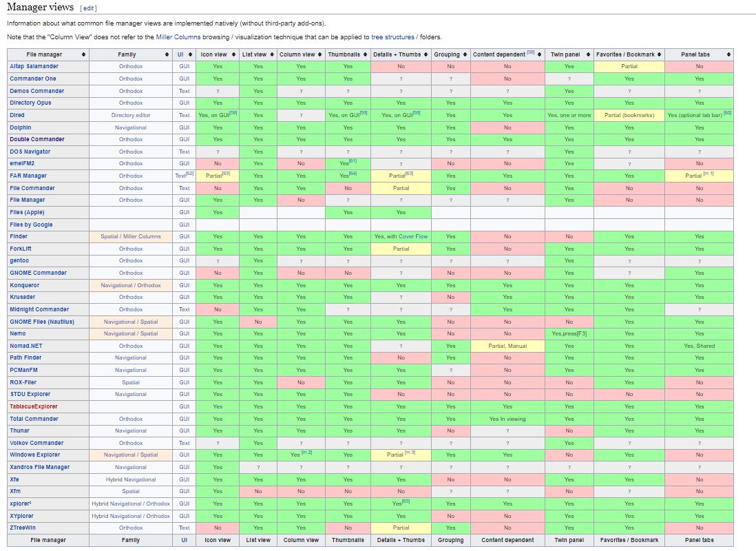The height and width of the screenshot is (551, 756).
Task: Follow the tree structures link
Action: [392, 37]
